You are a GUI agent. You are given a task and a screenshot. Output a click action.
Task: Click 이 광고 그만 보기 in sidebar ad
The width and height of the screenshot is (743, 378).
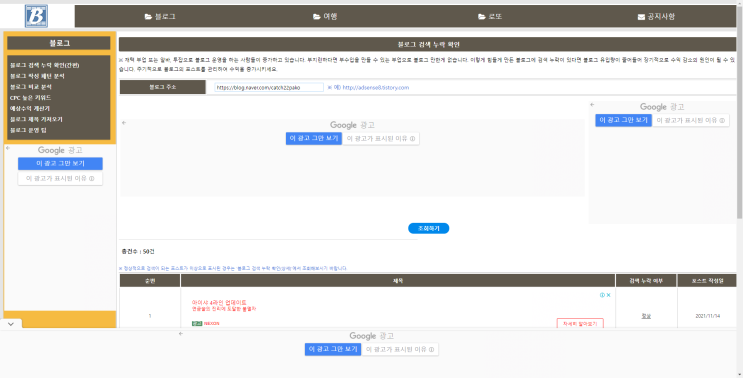[x=60, y=163]
